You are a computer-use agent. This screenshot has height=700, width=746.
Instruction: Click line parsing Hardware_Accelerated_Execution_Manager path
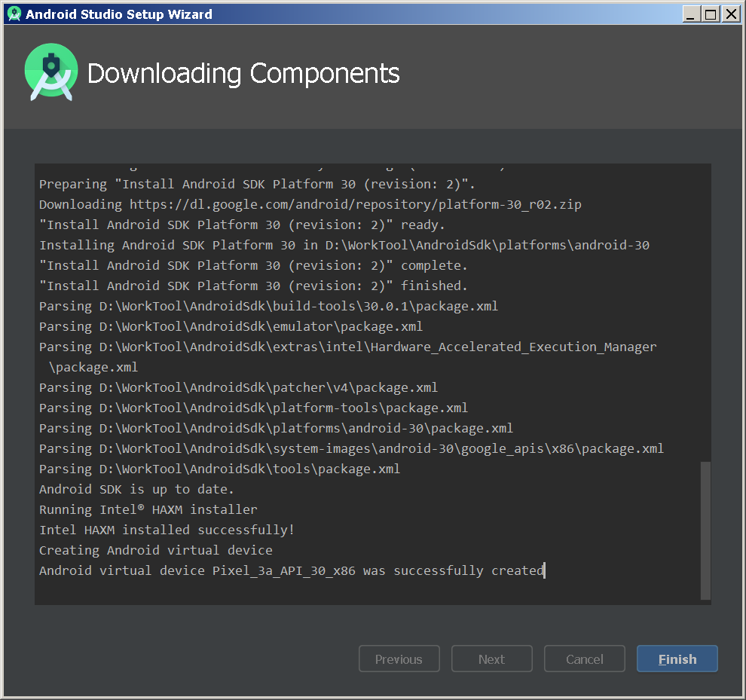pos(348,357)
